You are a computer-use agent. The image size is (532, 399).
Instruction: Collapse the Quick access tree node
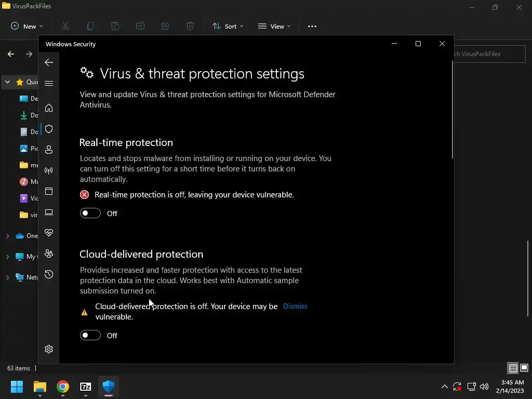click(7, 82)
